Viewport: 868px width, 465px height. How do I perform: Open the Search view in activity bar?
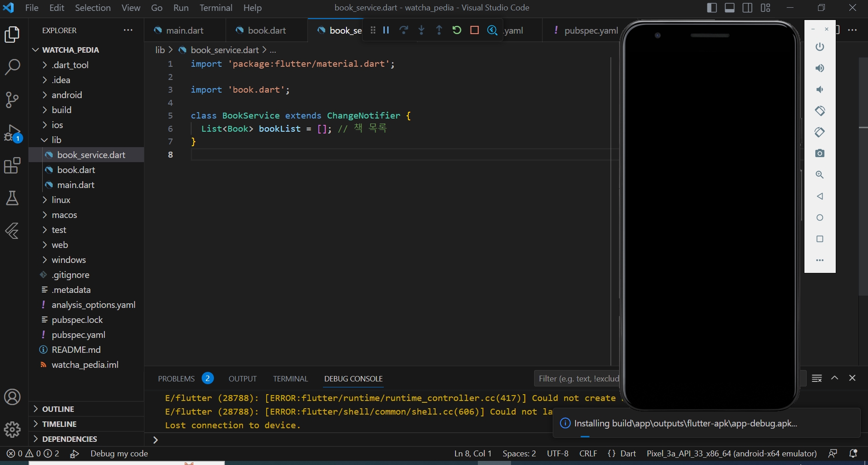tap(12, 67)
